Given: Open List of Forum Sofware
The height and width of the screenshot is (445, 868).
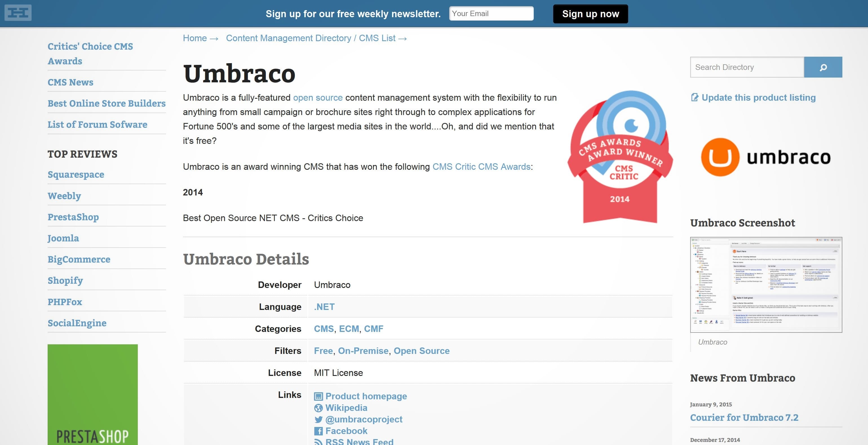Looking at the screenshot, I should point(98,124).
